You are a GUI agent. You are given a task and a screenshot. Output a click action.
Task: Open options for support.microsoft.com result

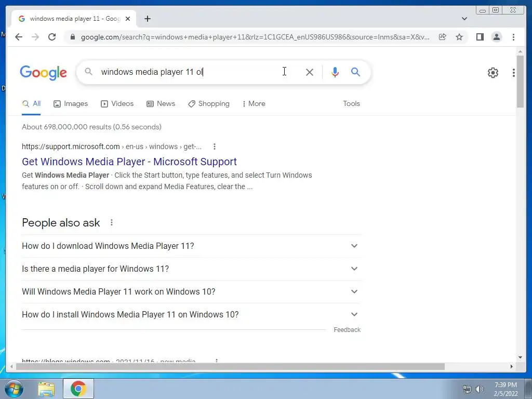[214, 147]
